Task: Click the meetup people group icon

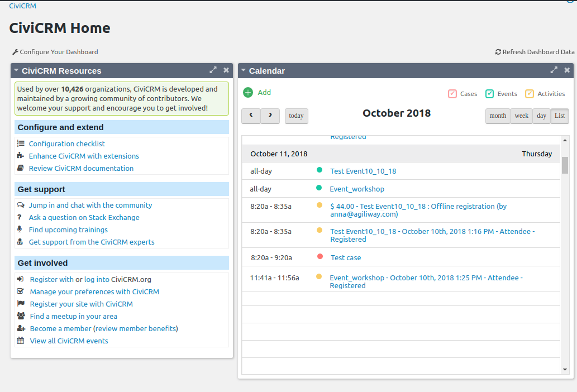Action: [21, 316]
